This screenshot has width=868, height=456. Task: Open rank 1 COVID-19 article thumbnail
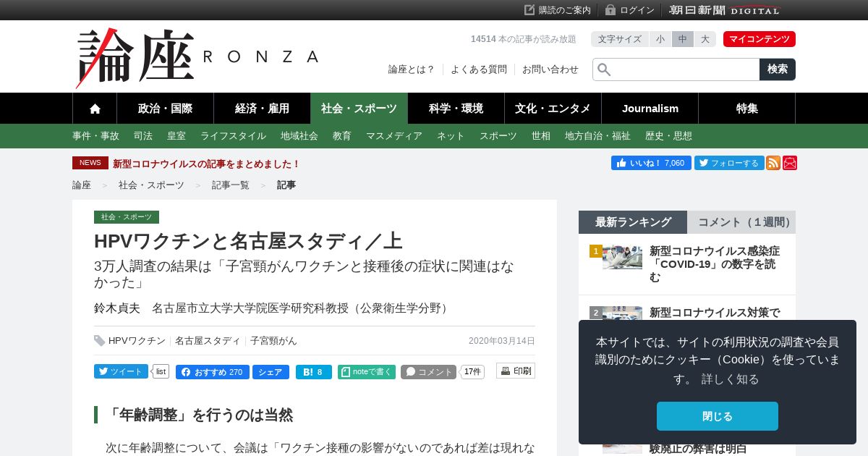pyautogui.click(x=622, y=257)
